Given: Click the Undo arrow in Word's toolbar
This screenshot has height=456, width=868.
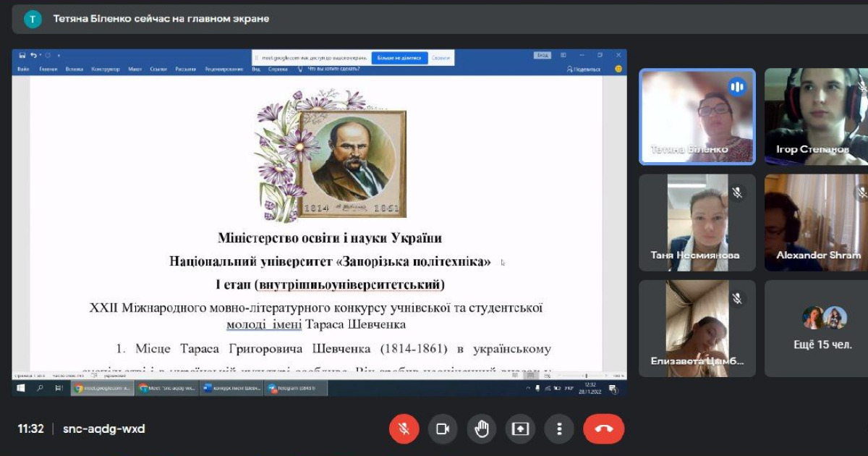Looking at the screenshot, I should (x=33, y=55).
